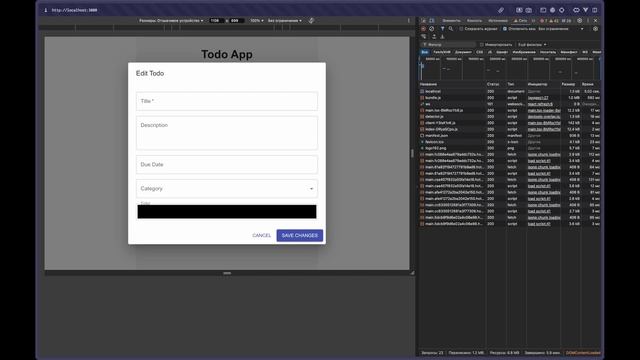Click the link icon in window title bar

pyautogui.click(x=501, y=10)
